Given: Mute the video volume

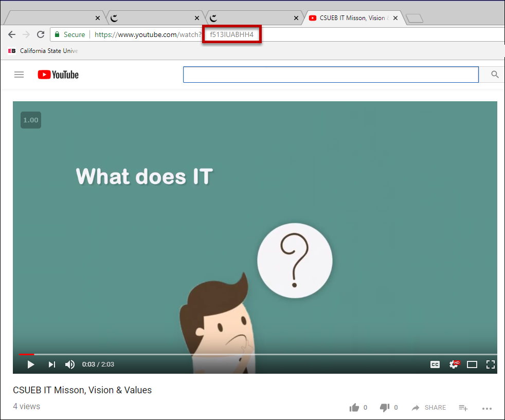Looking at the screenshot, I should pyautogui.click(x=69, y=364).
